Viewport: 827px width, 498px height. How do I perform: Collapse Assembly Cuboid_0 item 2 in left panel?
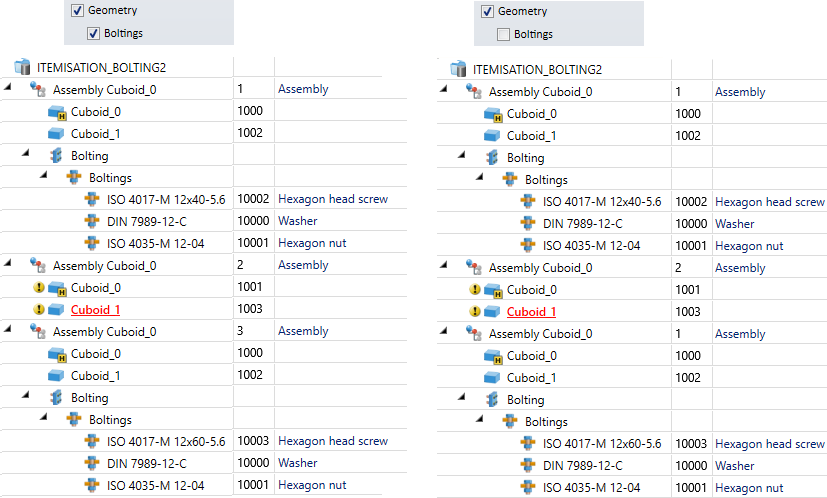pyautogui.click(x=9, y=265)
